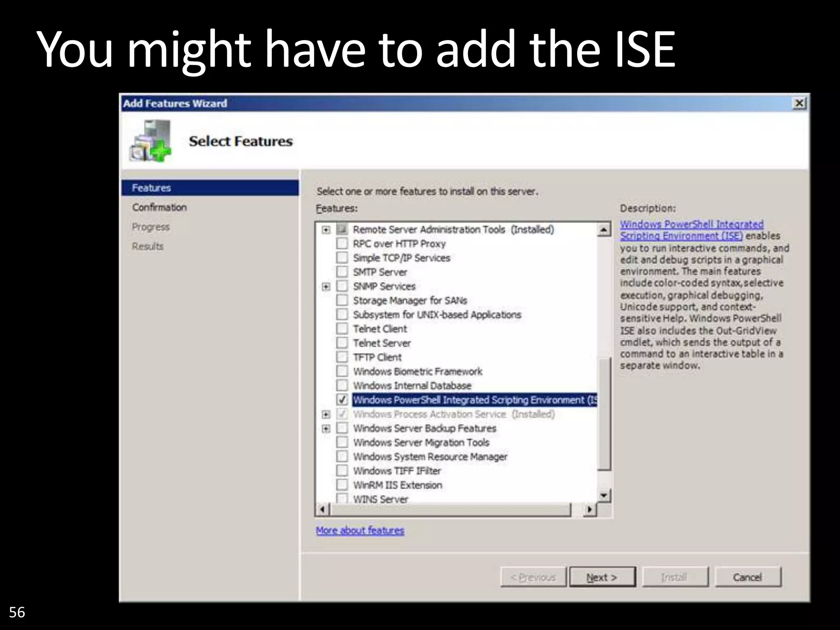Go to the Confirmation step
The image size is (840, 630).
[159, 208]
